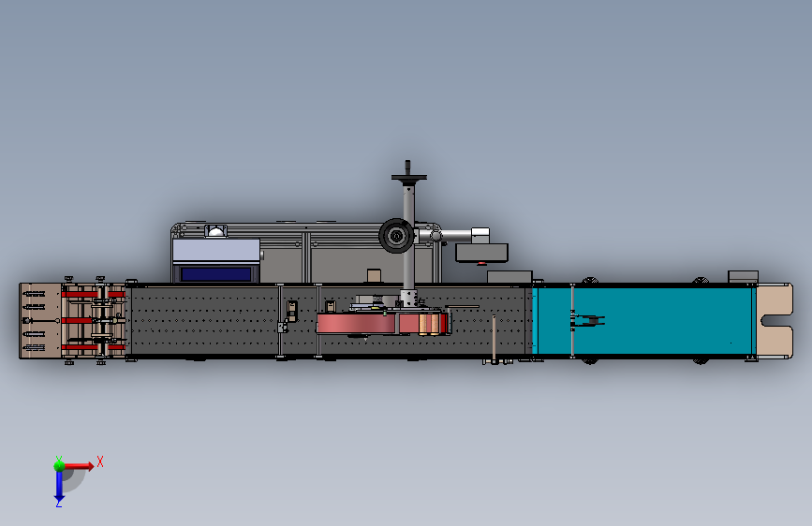812x526 pixels.
Task: Select the beige slotted plate at left end
Action: pyautogui.click(x=40, y=321)
